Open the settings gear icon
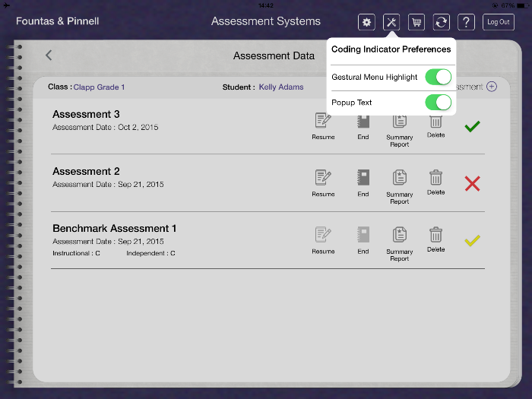 tap(366, 22)
